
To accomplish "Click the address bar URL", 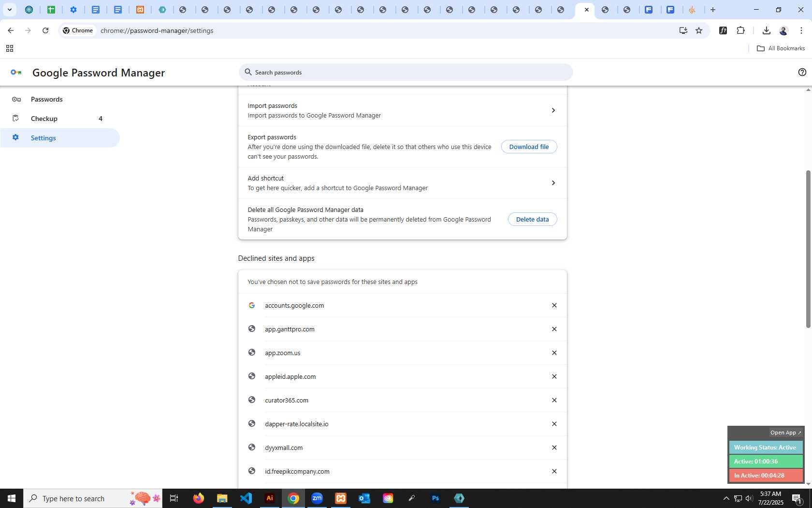I will 157,30.
